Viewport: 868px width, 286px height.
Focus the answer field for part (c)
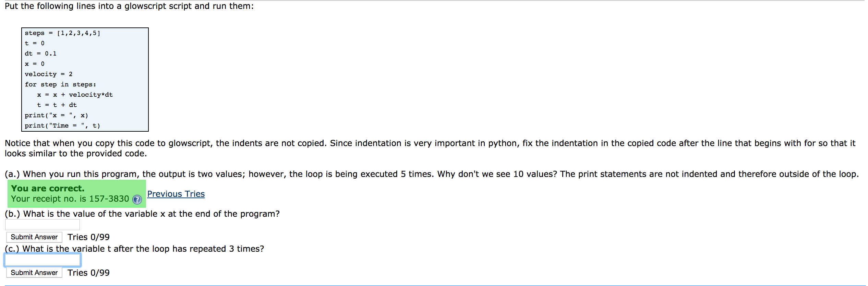click(43, 260)
